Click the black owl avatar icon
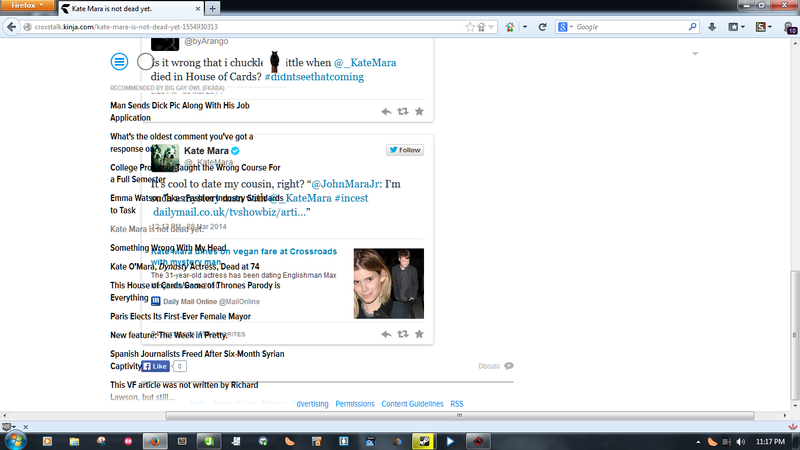800x450 pixels. click(x=274, y=62)
